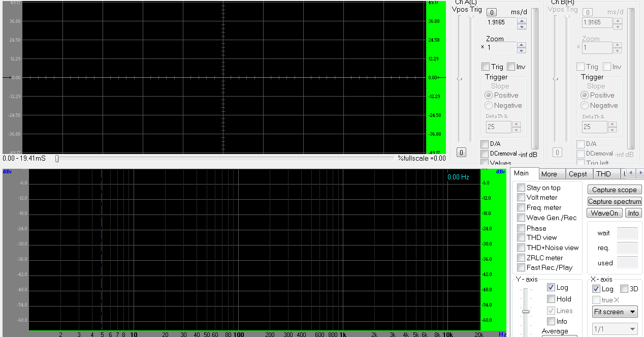Uncheck the X-axis Log checkbox
The width and height of the screenshot is (644, 337).
[x=597, y=289]
